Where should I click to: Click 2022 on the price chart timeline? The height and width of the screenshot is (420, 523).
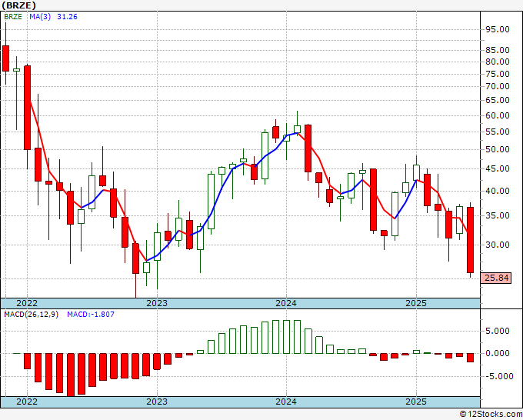click(27, 303)
